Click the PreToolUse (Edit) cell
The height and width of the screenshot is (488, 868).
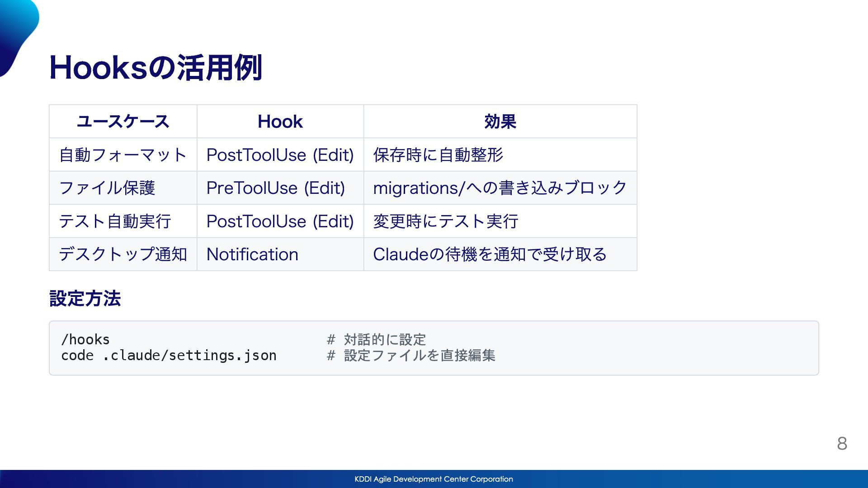point(275,188)
